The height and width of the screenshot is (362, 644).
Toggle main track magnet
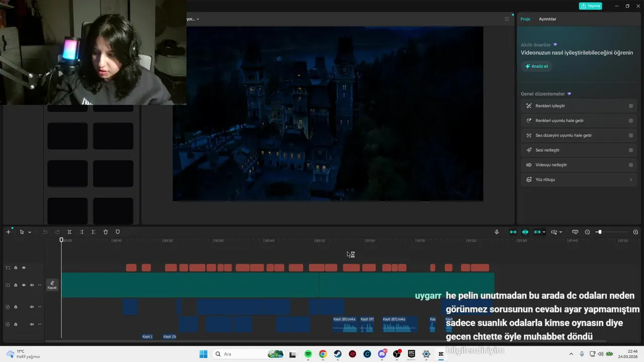[x=513, y=232]
